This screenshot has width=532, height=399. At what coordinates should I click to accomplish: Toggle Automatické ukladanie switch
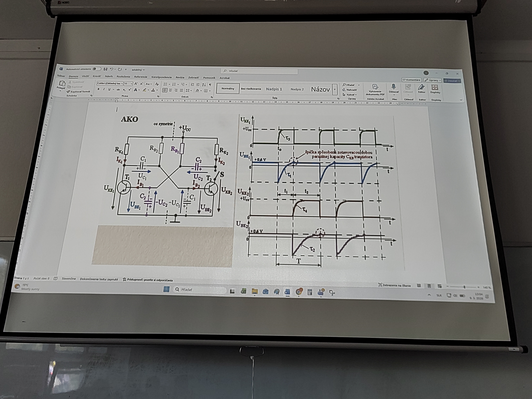[97, 69]
